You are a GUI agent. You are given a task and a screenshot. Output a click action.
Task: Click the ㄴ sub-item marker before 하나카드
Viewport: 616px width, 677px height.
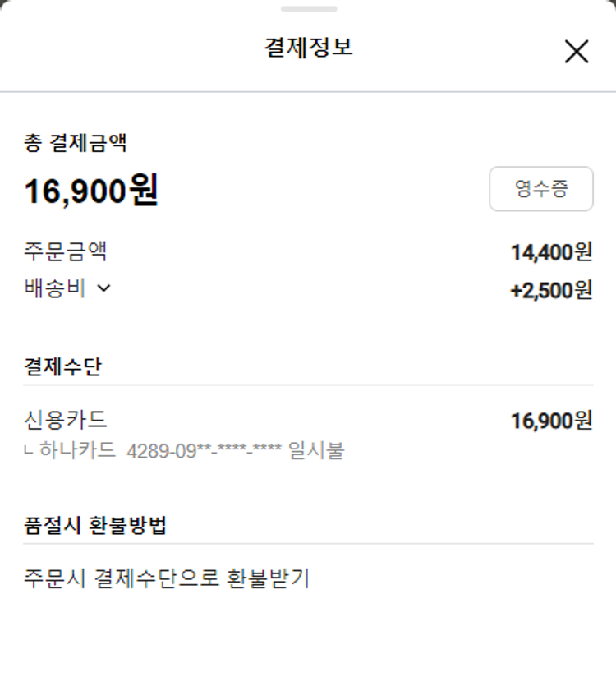pos(30,451)
